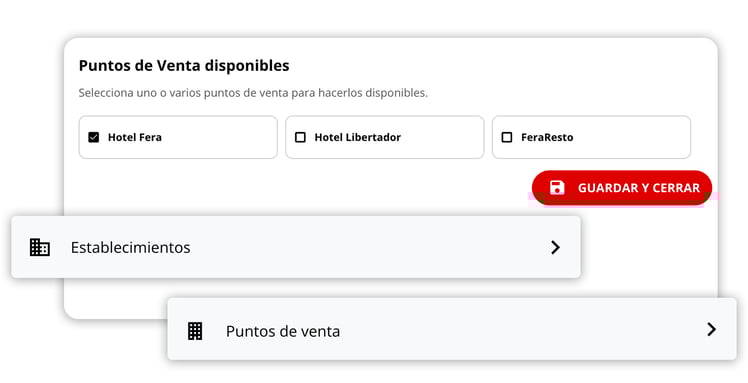Click the Establecimientos label text

130,247
